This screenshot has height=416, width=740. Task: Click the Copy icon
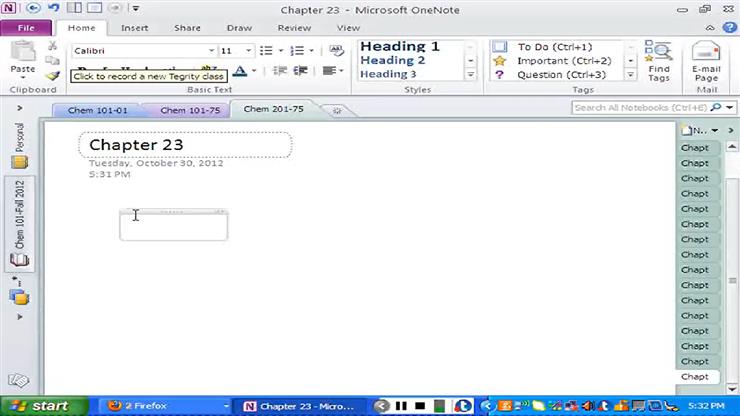(52, 60)
